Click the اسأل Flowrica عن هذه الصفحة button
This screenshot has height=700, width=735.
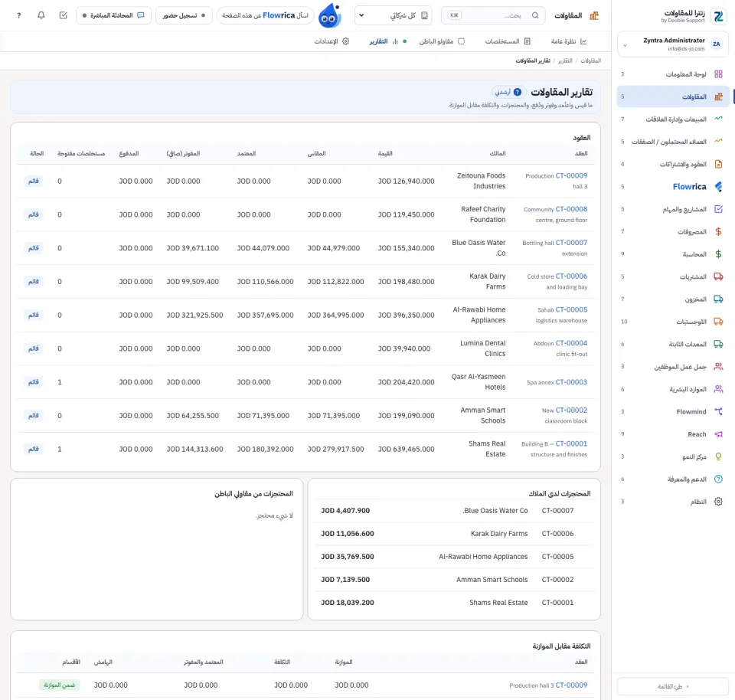[x=265, y=15]
